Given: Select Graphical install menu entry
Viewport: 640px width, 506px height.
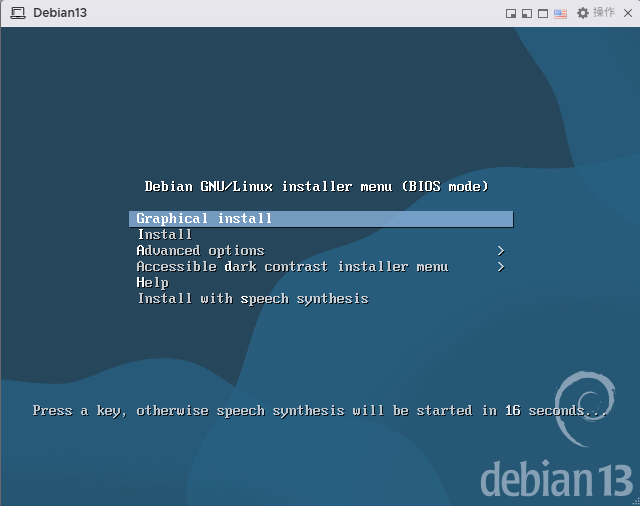Looking at the screenshot, I should coord(204,219).
